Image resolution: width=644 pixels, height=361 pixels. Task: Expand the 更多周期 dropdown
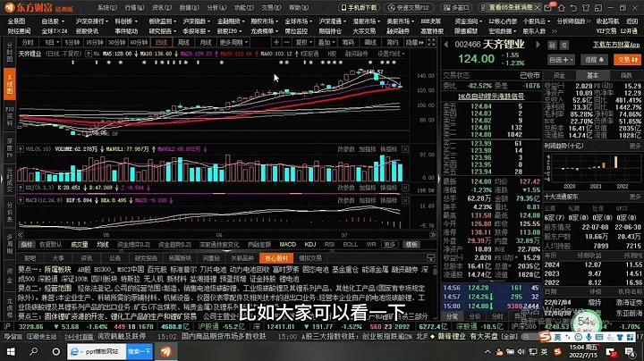click(233, 42)
